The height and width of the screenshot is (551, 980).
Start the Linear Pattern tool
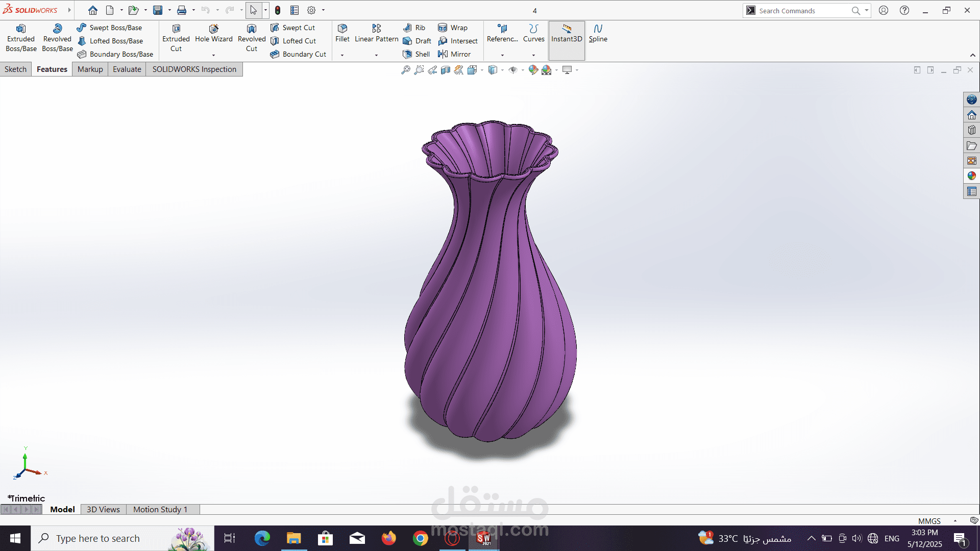click(377, 34)
